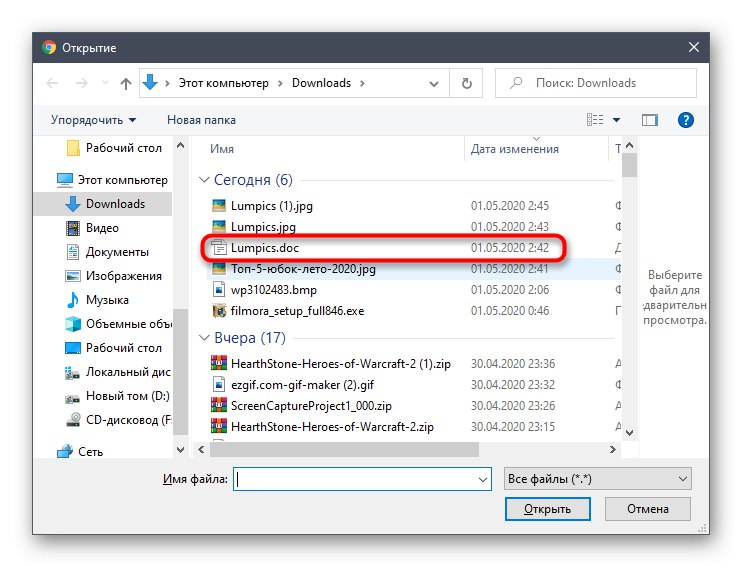Click the Back navigation arrow
This screenshot has width=742, height=567.
[x=52, y=83]
